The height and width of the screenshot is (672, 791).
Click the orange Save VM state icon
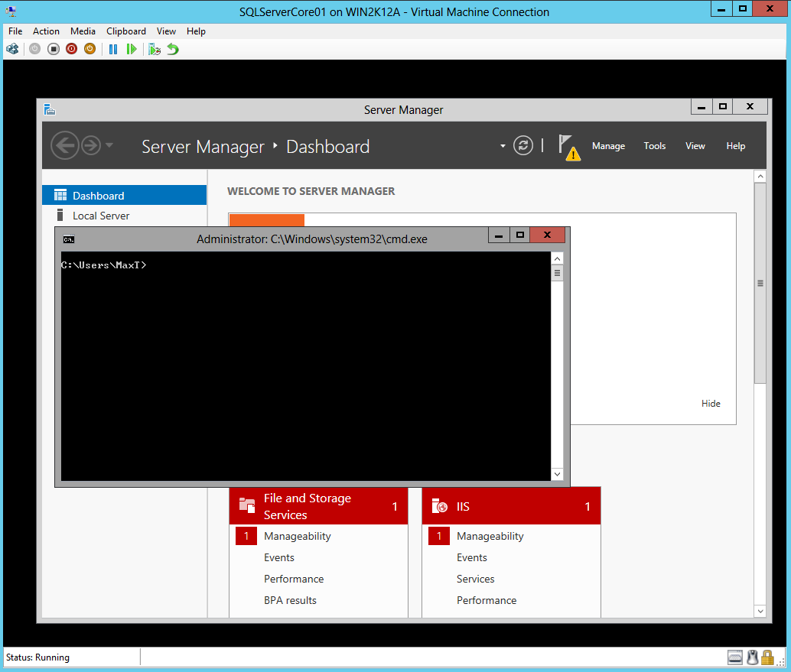[x=90, y=49]
